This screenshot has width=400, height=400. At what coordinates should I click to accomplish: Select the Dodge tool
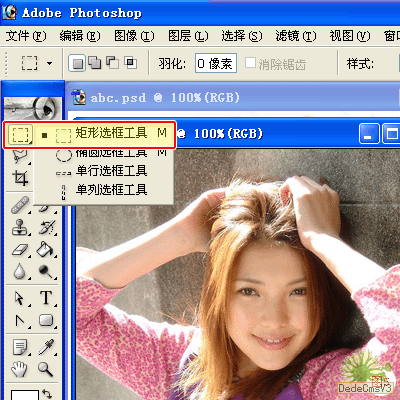pos(46,271)
